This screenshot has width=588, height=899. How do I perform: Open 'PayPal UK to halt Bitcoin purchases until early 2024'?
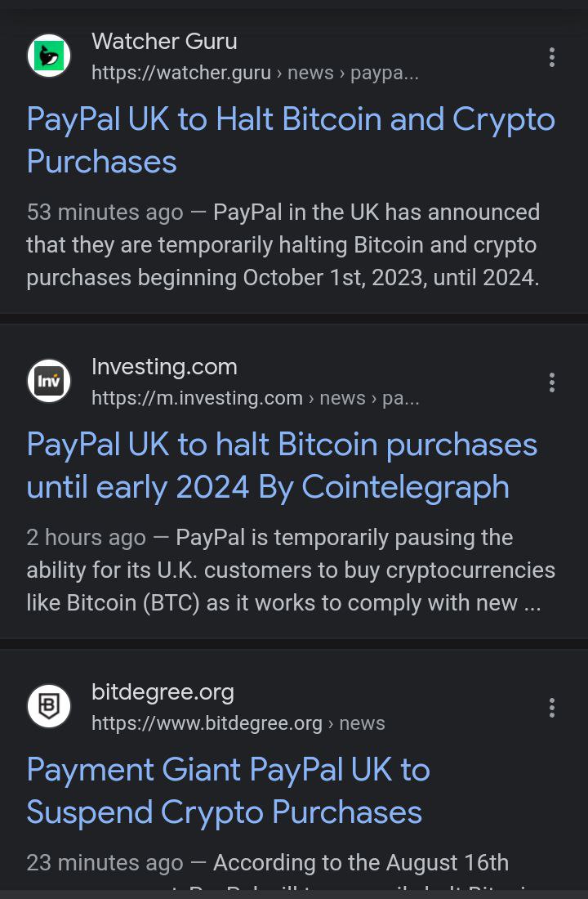tap(282, 466)
